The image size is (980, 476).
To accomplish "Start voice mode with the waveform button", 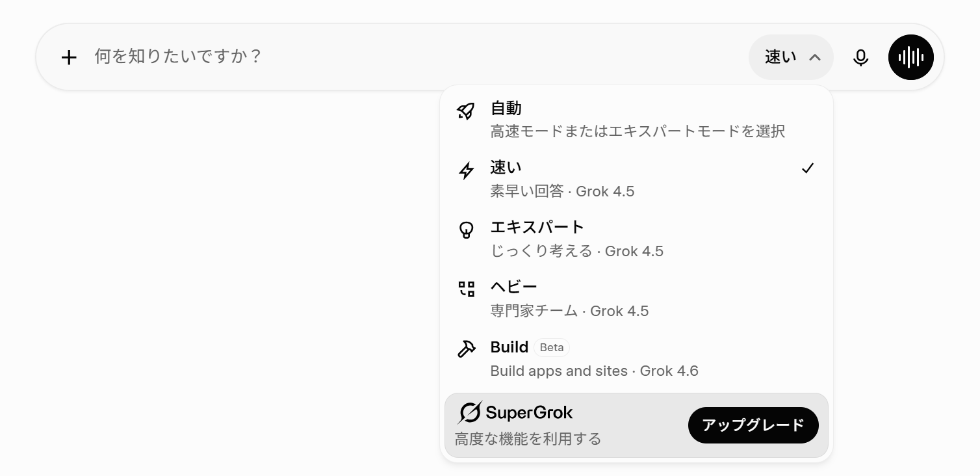I will pyautogui.click(x=910, y=57).
